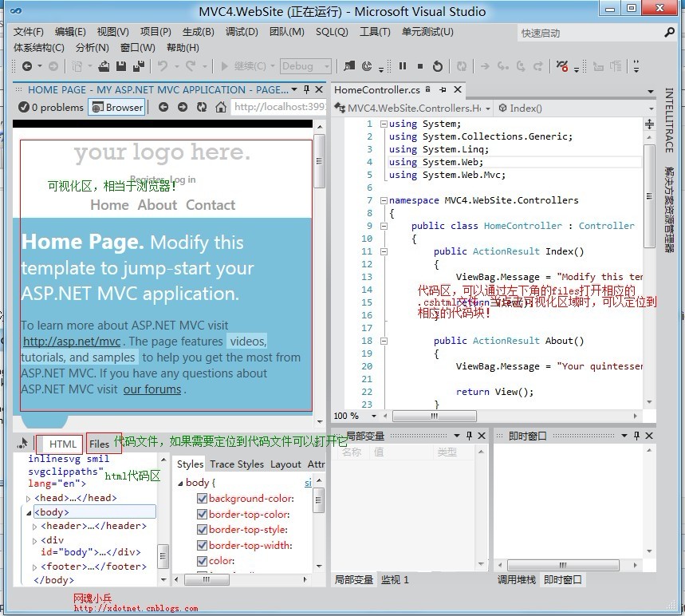Collapse the HomeController class block

pos(384,226)
